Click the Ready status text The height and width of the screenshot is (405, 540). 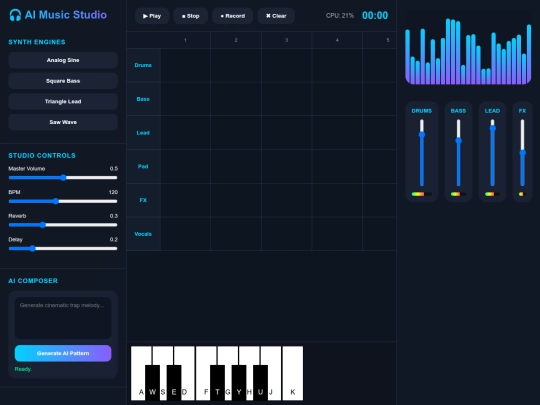pyautogui.click(x=23, y=369)
